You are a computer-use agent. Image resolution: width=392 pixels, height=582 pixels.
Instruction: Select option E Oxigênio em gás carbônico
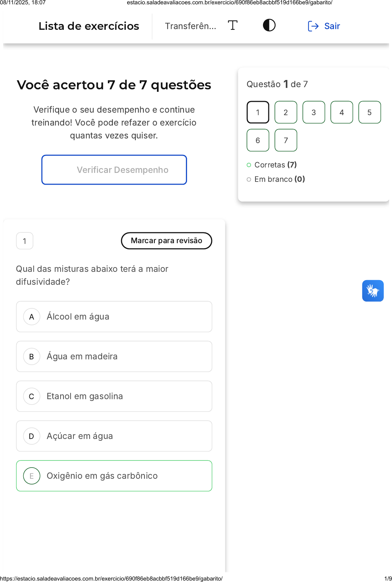[114, 476]
